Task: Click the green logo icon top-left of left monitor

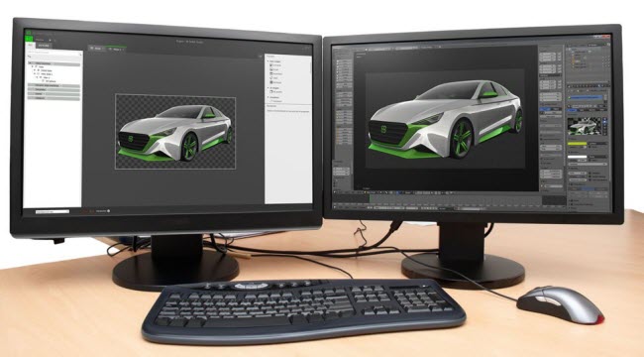Action: (x=29, y=38)
